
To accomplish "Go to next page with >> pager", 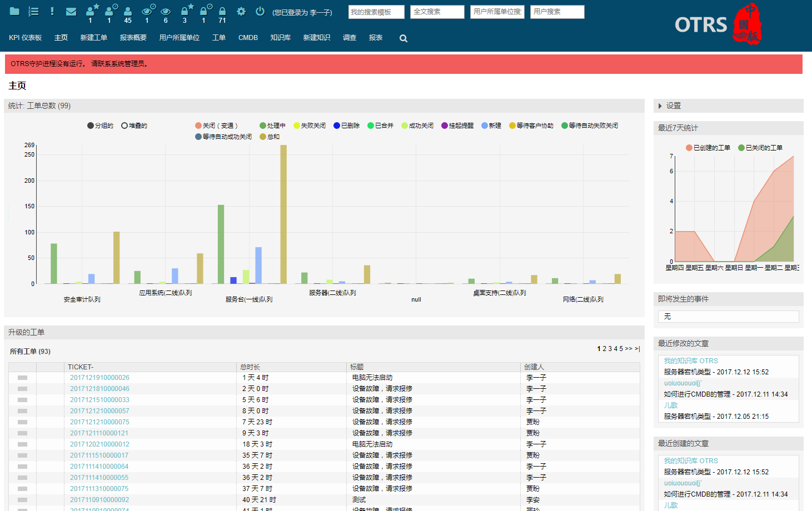I will 629,349.
